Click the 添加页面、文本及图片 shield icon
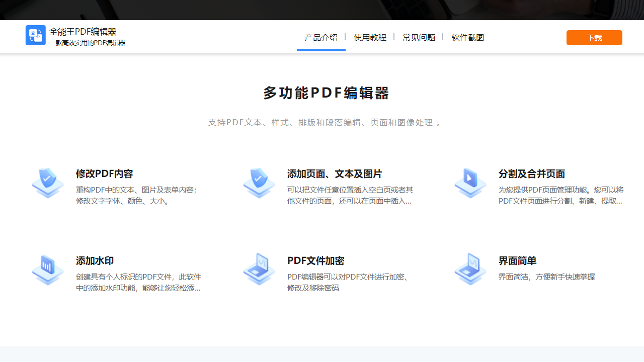Screen dimensions: 644x362 point(259,183)
